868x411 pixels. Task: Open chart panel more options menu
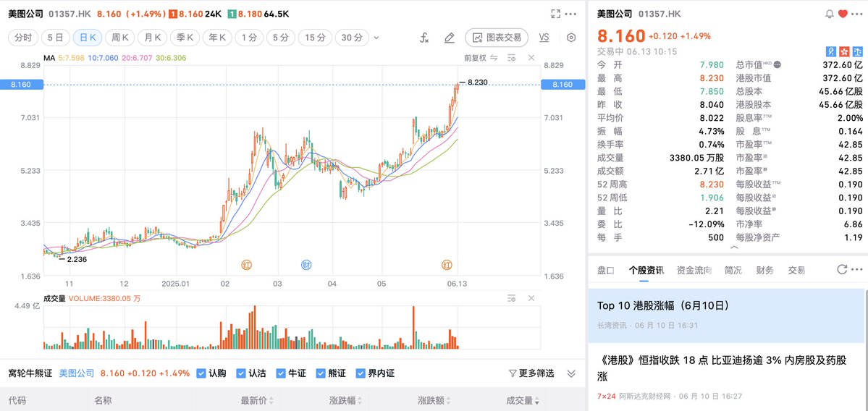tap(570, 14)
